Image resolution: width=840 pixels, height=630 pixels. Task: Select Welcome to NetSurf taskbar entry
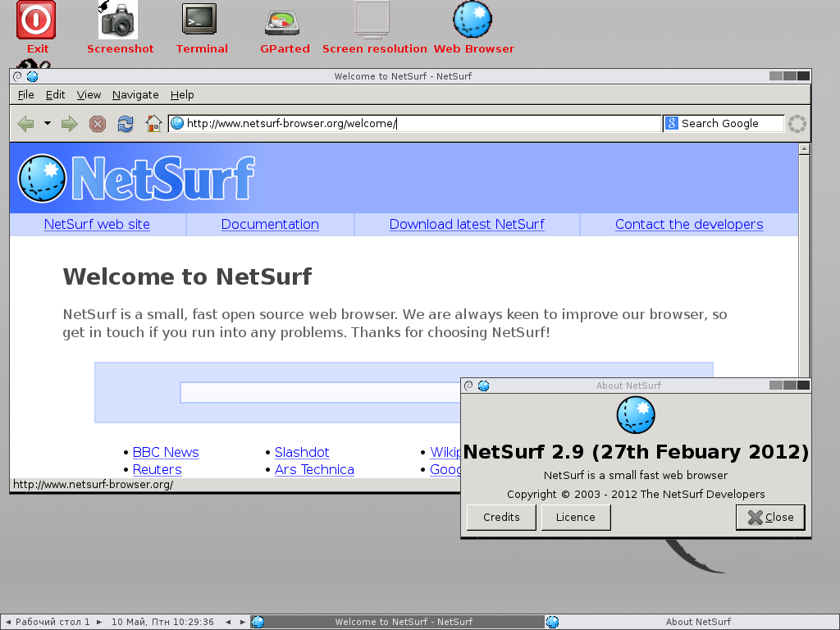pyautogui.click(x=398, y=622)
